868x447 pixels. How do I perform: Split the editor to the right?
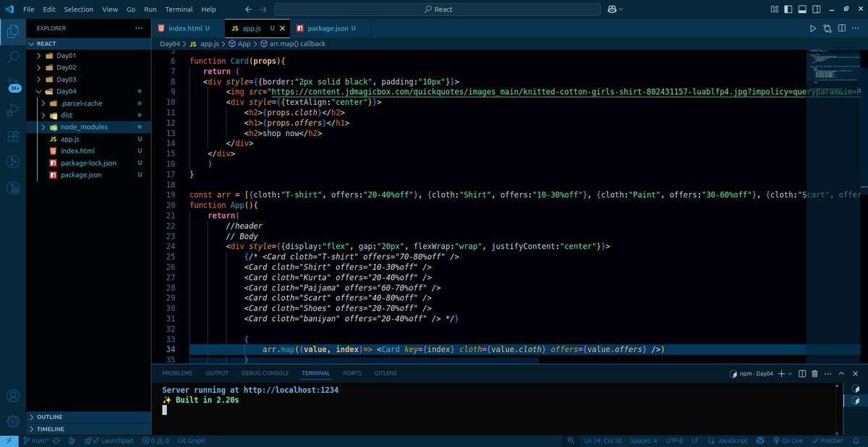(842, 28)
